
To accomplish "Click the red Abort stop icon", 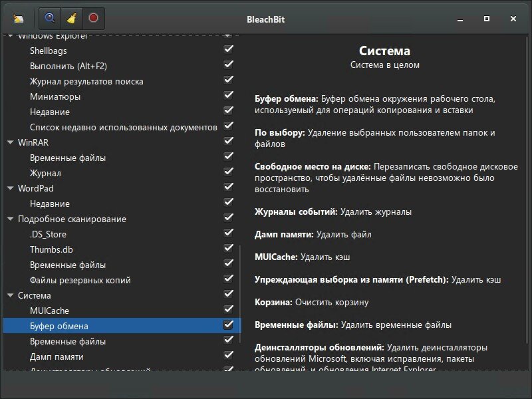I will click(93, 18).
